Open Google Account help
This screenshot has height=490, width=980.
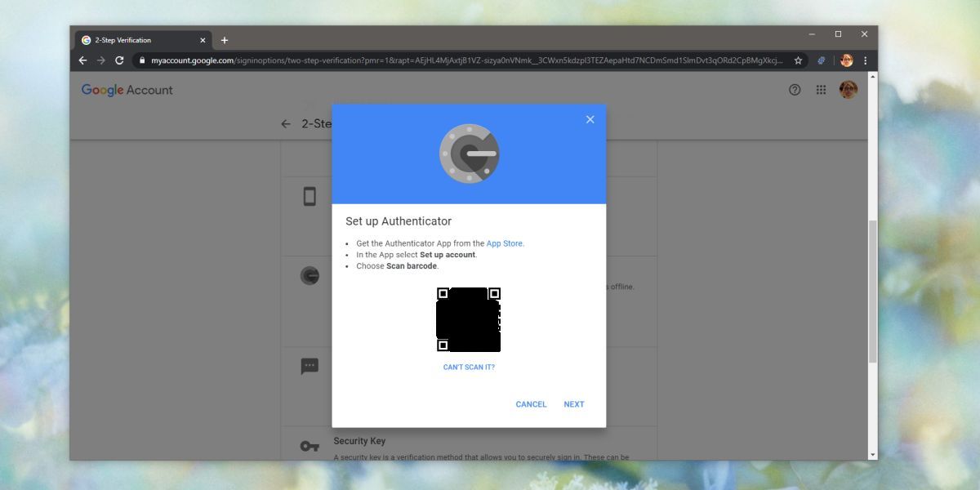tap(795, 90)
